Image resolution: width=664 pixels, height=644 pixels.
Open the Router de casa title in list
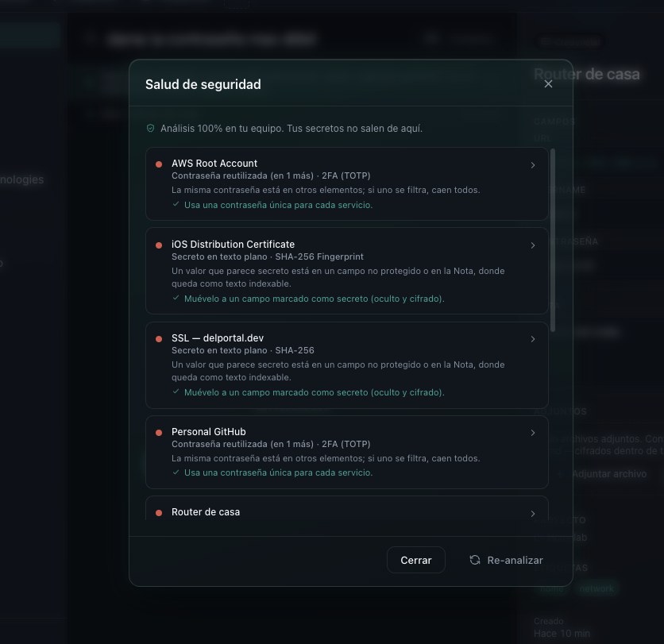[x=206, y=512]
